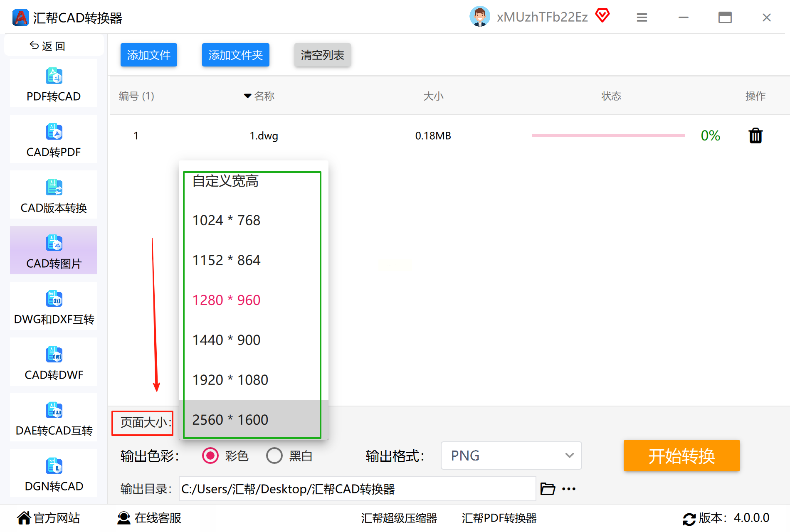Click the pink progress bar for 1.dwg
Screen dimensions: 790x532
tap(608, 135)
